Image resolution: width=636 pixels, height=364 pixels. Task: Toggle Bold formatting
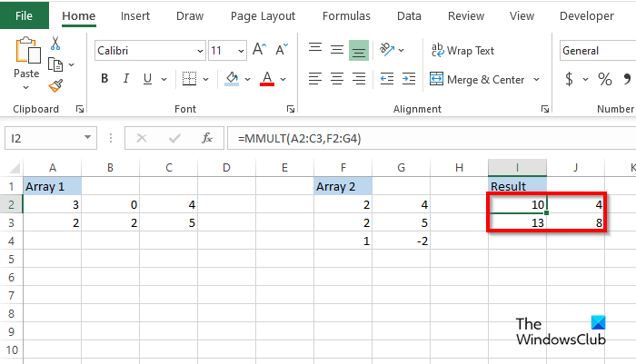[x=104, y=79]
